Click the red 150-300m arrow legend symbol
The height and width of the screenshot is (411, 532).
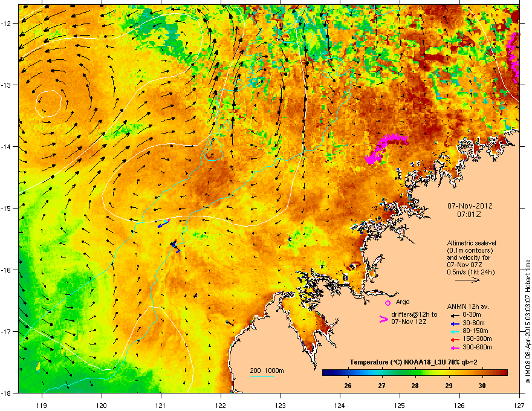(455, 340)
